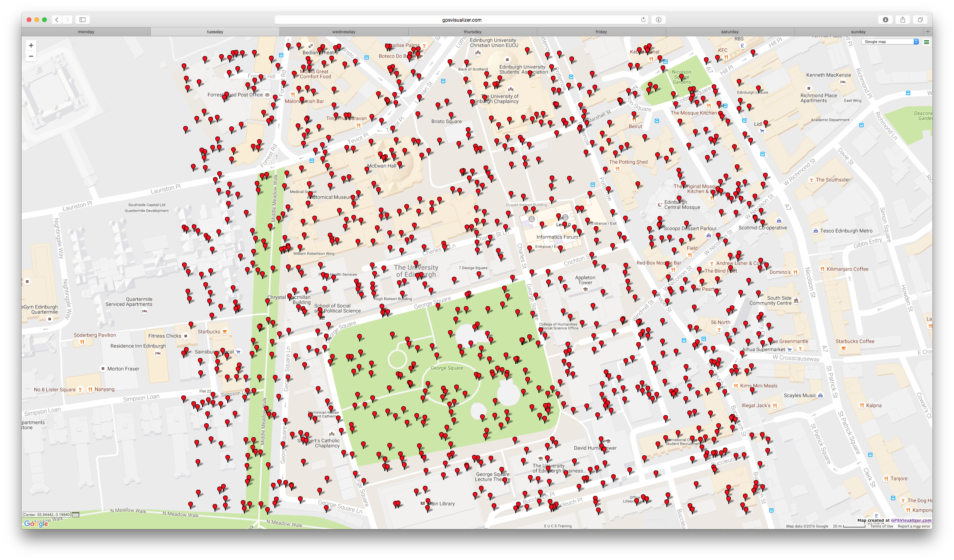Click the Center coordinates box
The width and height of the screenshot is (954, 560).
47,514
